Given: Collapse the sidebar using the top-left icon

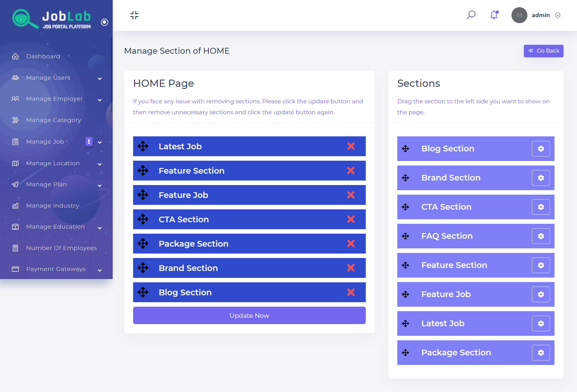Looking at the screenshot, I should [134, 15].
